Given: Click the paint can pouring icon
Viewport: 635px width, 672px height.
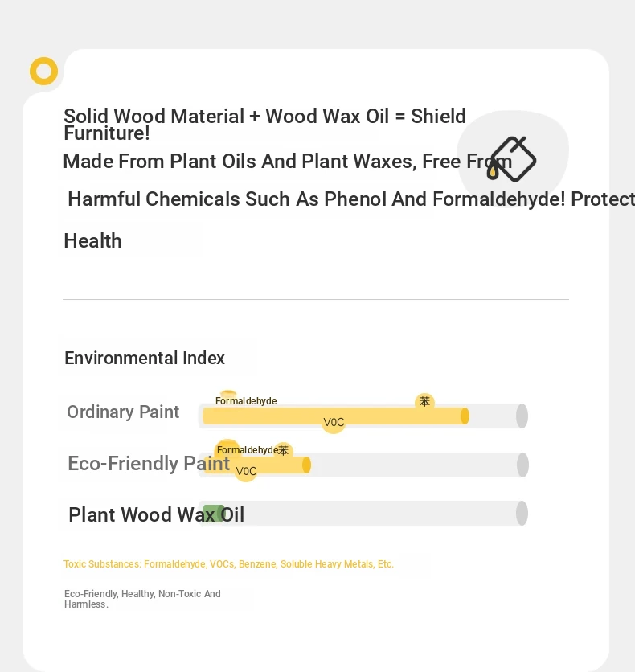Looking at the screenshot, I should [512, 159].
